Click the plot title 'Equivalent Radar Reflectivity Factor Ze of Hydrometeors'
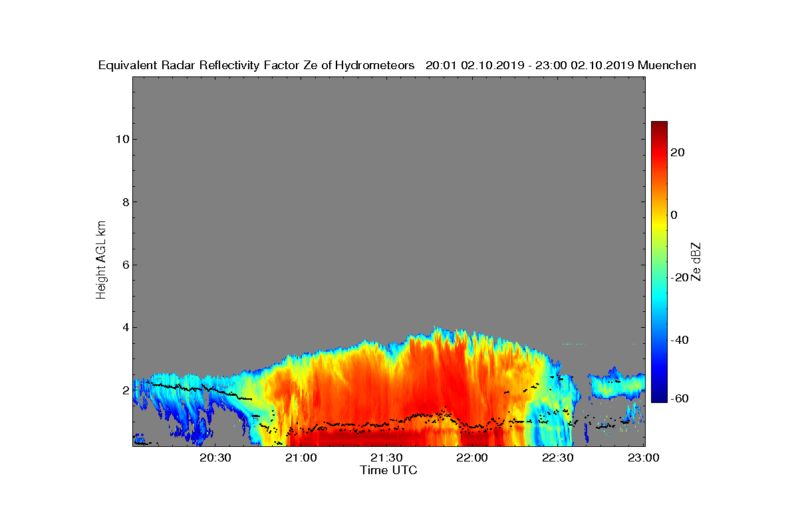Image resolution: width=798 pixels, height=532 pixels. point(257,65)
